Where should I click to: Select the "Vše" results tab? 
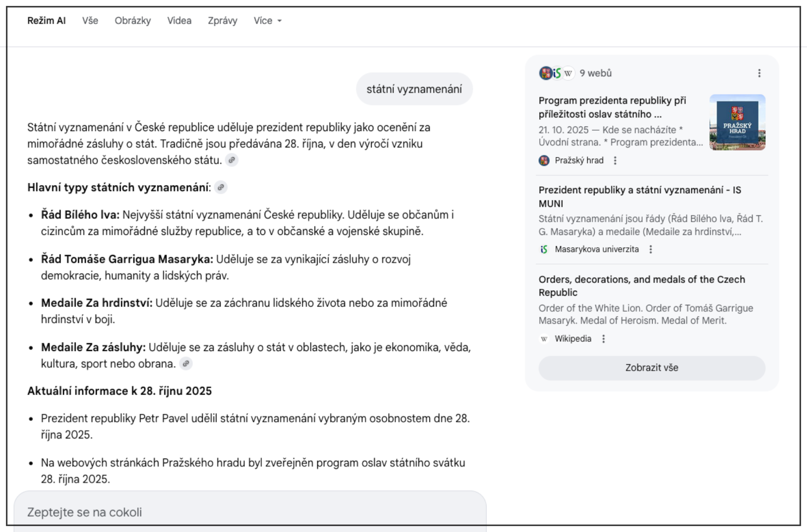coord(90,21)
